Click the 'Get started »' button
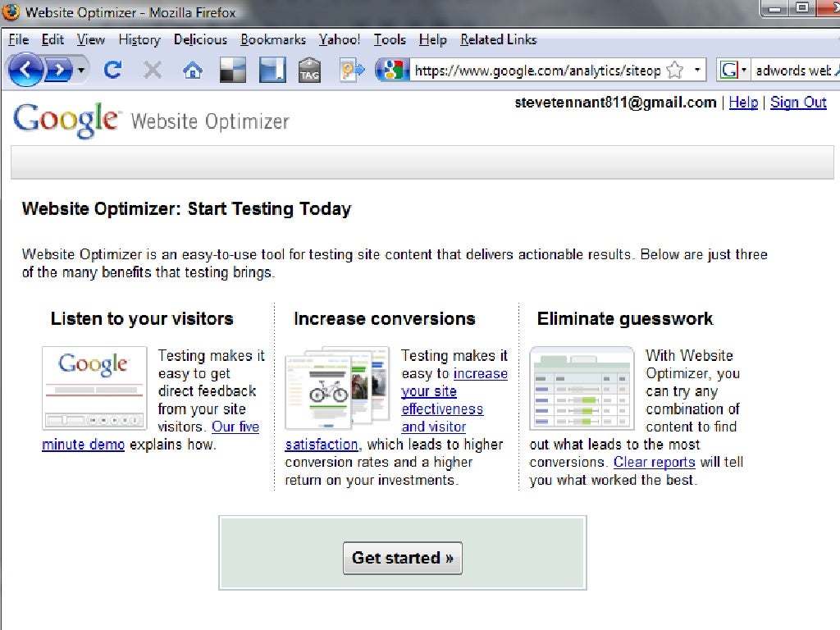The height and width of the screenshot is (630, 840). pos(402,558)
